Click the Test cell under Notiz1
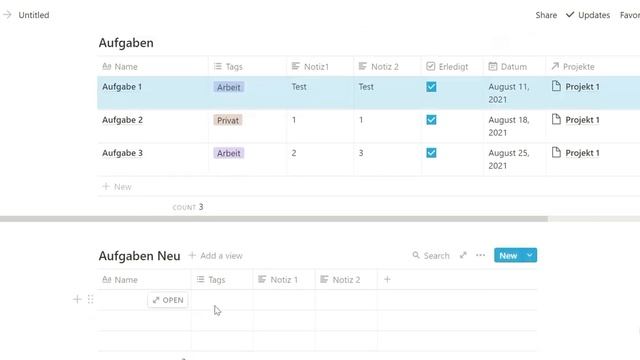 pos(320,93)
